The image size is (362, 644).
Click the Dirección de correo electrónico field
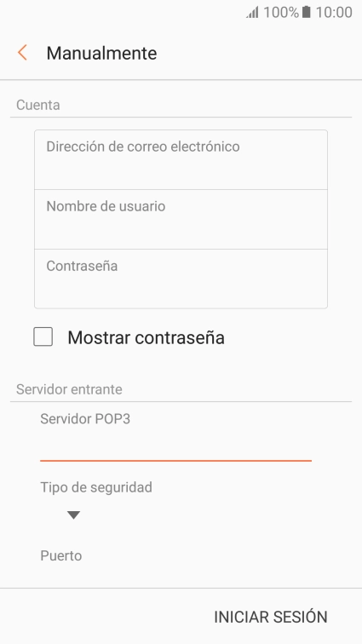[181, 160]
